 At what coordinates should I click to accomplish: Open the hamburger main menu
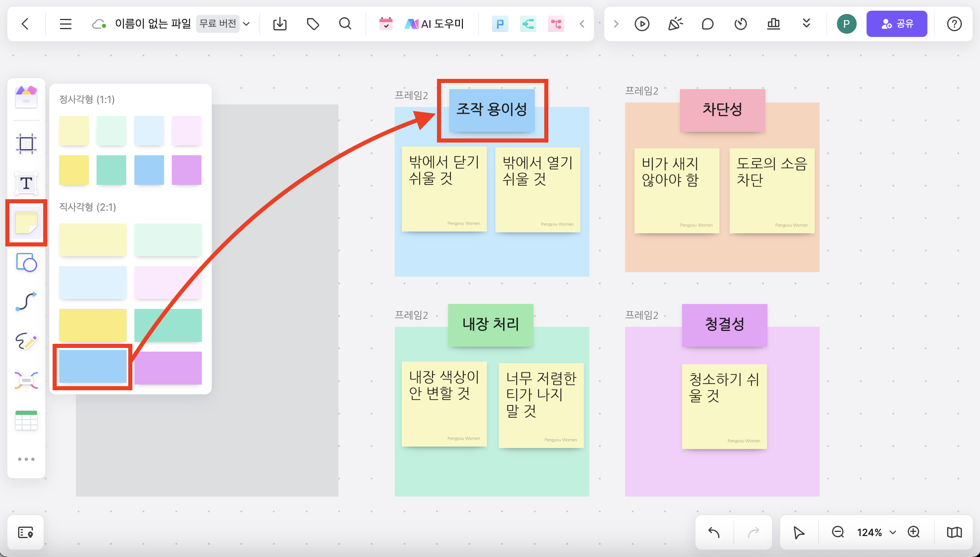click(x=66, y=24)
